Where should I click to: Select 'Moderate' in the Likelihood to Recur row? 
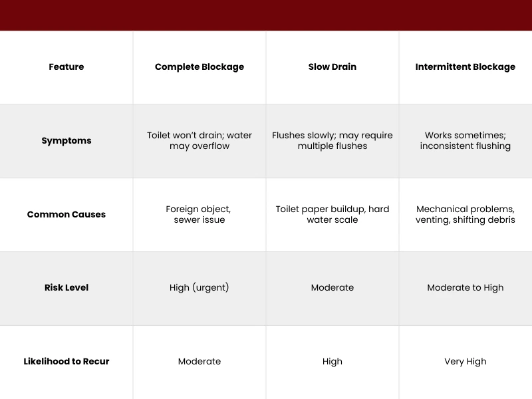pyautogui.click(x=199, y=362)
